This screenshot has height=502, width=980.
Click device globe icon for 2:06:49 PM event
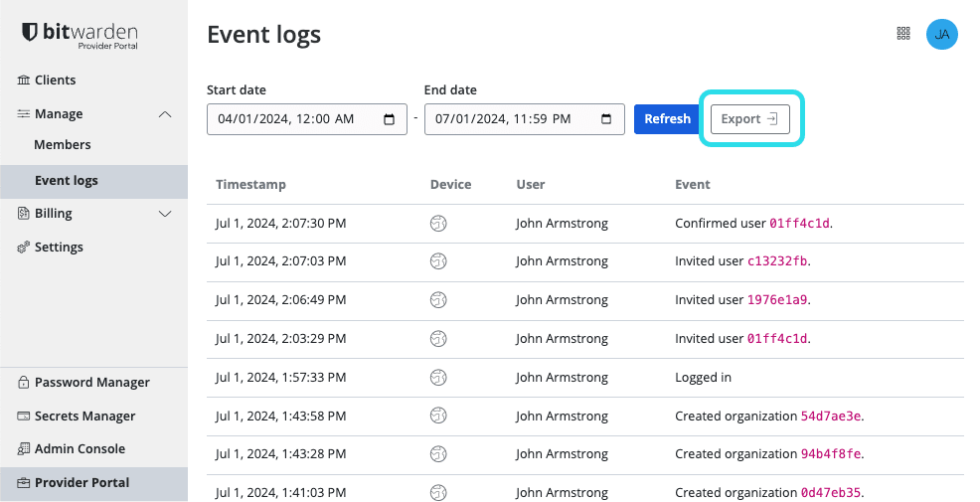(438, 300)
